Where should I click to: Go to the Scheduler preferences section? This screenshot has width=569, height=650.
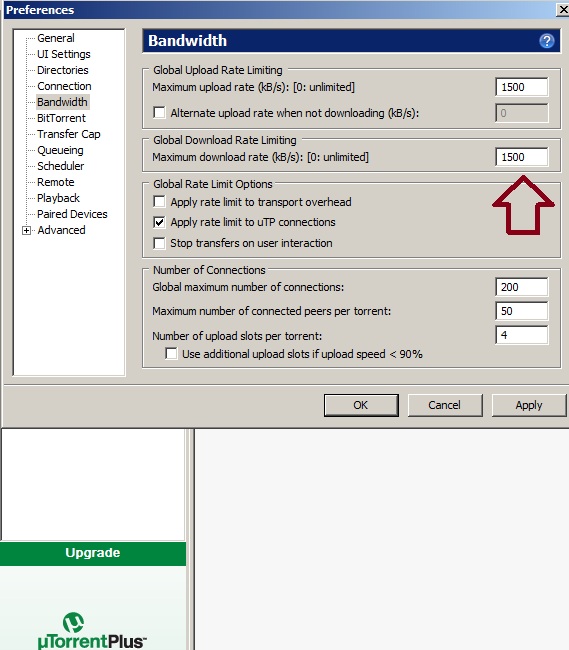click(x=61, y=166)
